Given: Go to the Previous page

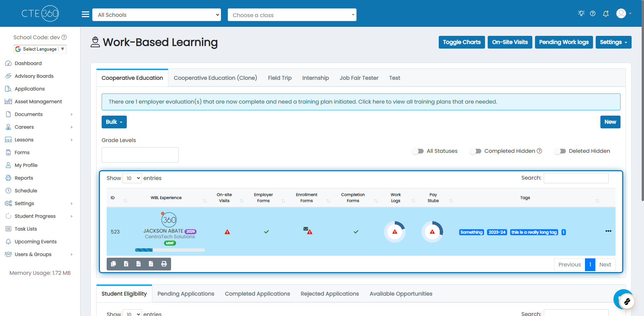Looking at the screenshot, I should (x=570, y=264).
